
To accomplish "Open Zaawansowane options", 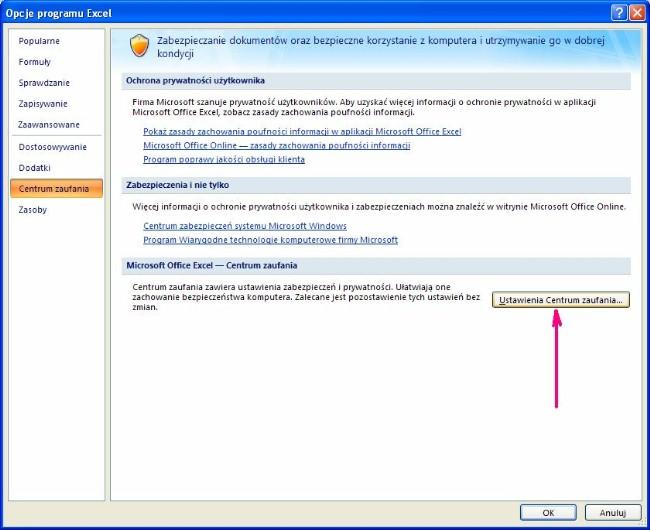I will tap(49, 124).
